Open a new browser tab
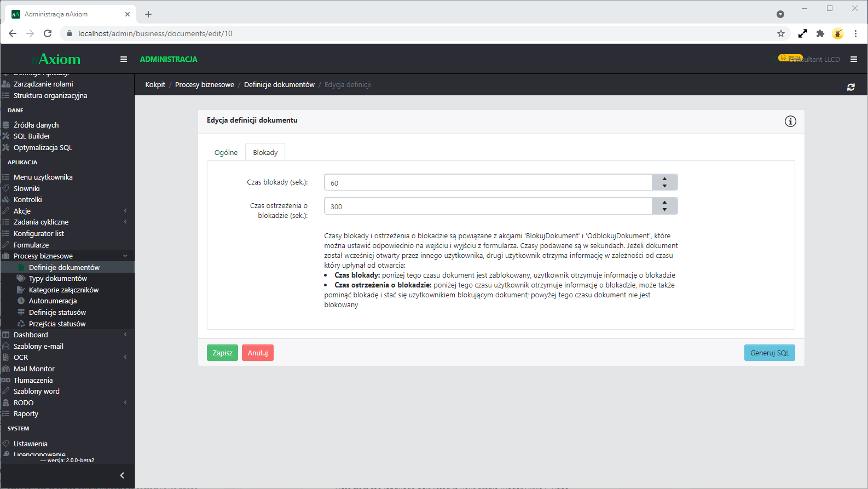This screenshot has width=868, height=489. click(148, 14)
